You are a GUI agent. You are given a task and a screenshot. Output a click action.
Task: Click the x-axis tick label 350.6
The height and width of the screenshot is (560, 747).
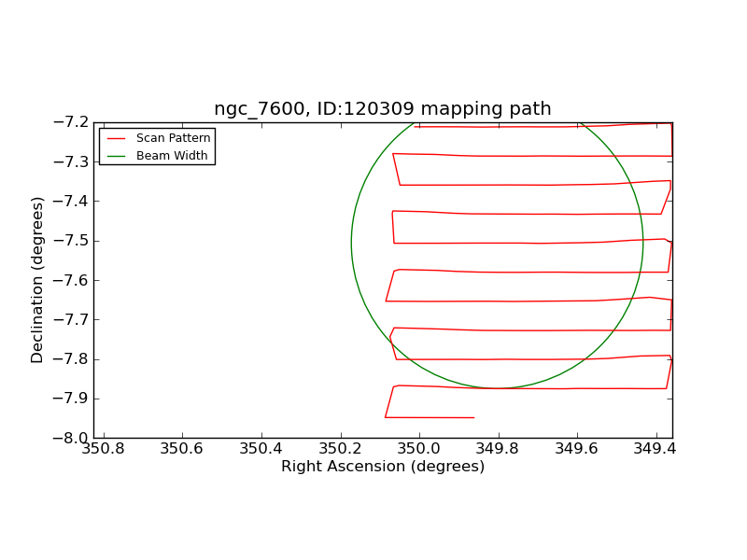181,449
